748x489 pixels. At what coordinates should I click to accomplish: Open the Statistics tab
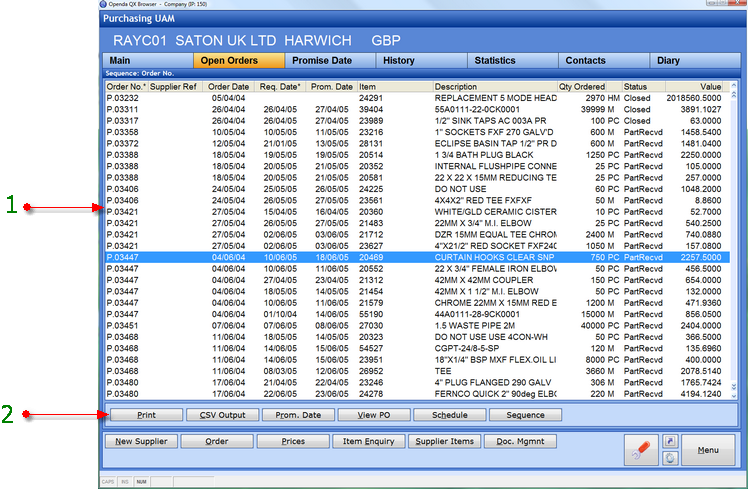coord(513,61)
